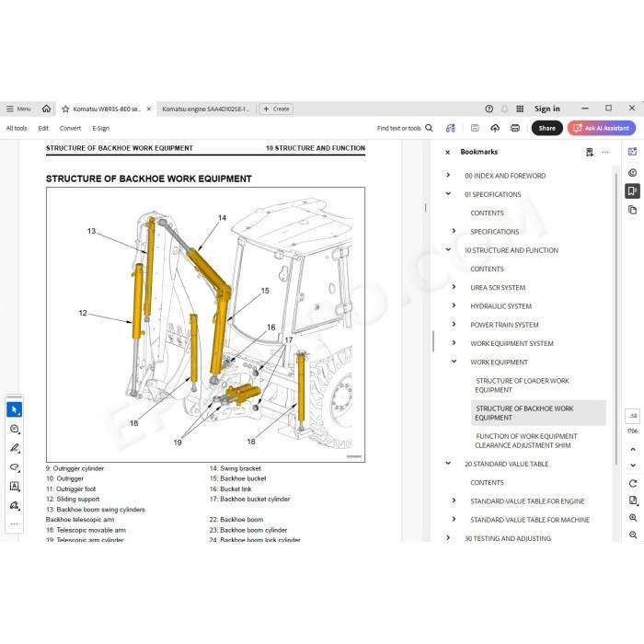Collapse 10 STRUCTURE AND FUNCTION bookmark
The height and width of the screenshot is (644, 644).
(x=448, y=249)
